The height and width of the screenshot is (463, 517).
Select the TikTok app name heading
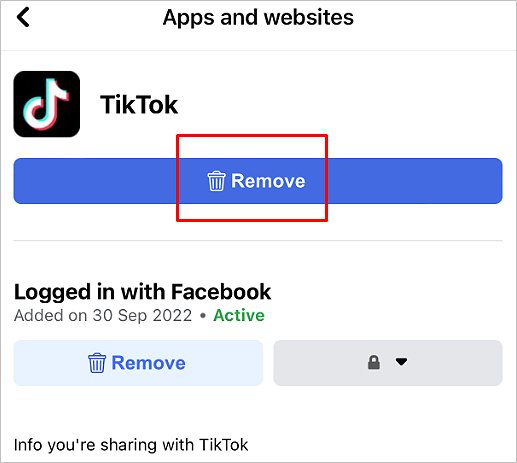(139, 105)
